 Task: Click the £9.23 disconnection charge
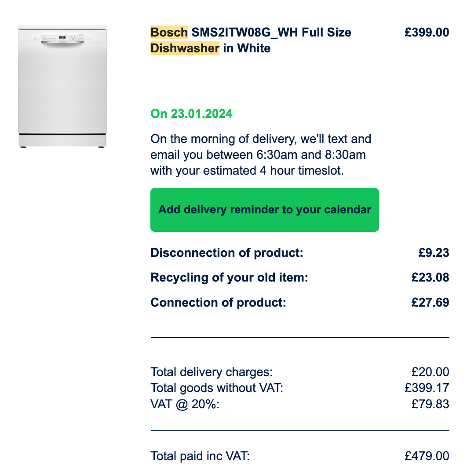click(x=434, y=253)
